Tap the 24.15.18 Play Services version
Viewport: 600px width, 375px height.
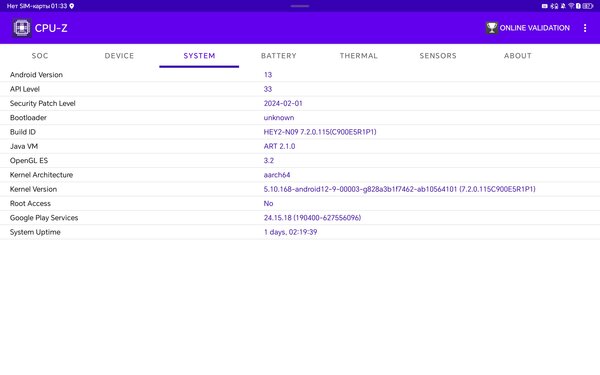[312, 218]
